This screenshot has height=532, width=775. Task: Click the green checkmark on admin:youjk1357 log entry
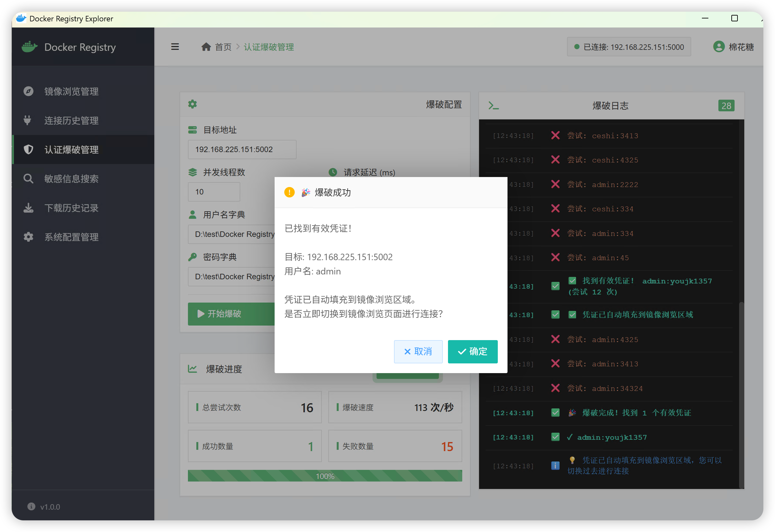click(x=555, y=437)
